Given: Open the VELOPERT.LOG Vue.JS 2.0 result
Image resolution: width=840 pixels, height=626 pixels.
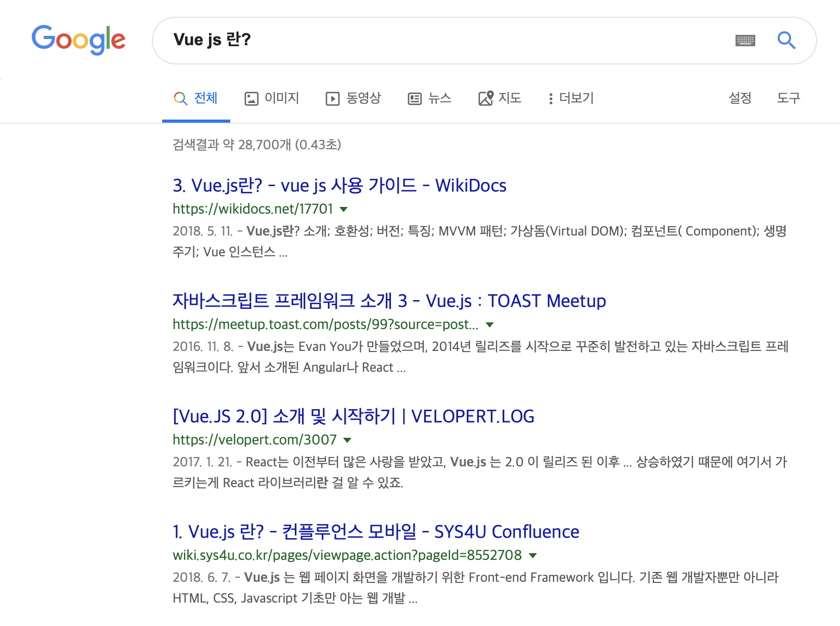Looking at the screenshot, I should pos(353,416).
